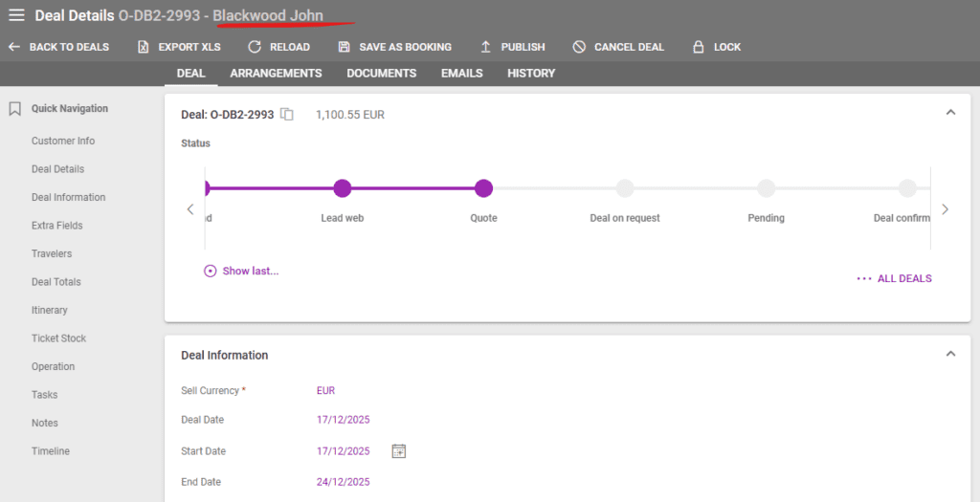Go to Timeline in Quick Navigation
Screen dimensions: 980x502
(50, 450)
